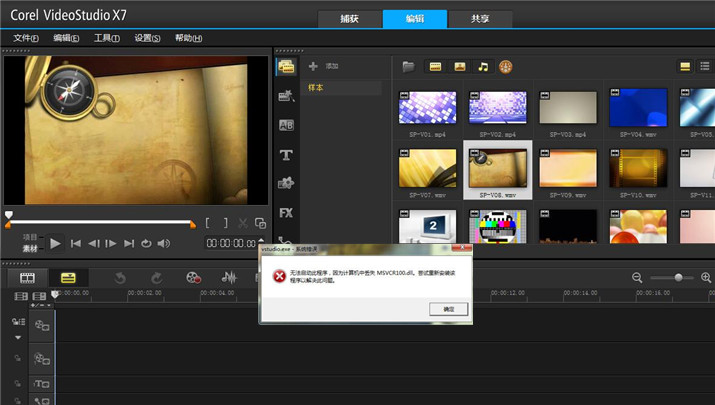715x405 pixels.
Task: Open the Media library panel icon
Action: tap(286, 67)
